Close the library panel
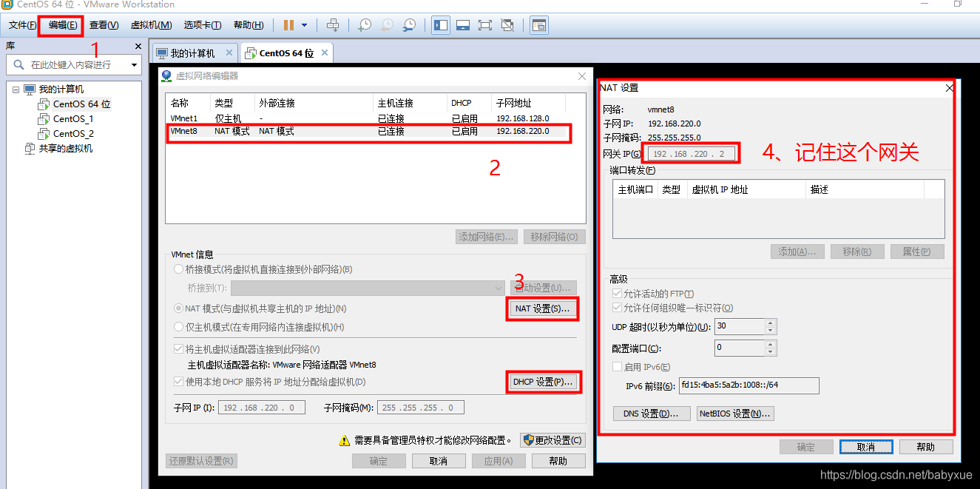This screenshot has width=980, height=489. point(138,46)
